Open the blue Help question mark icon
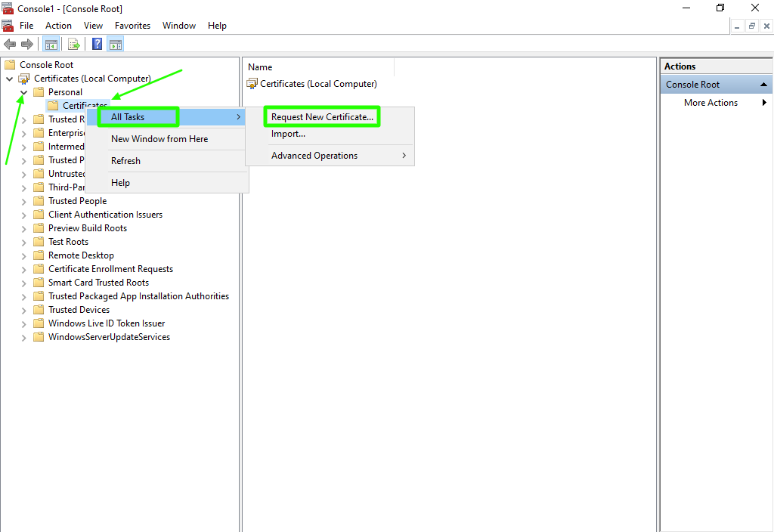 (98, 44)
